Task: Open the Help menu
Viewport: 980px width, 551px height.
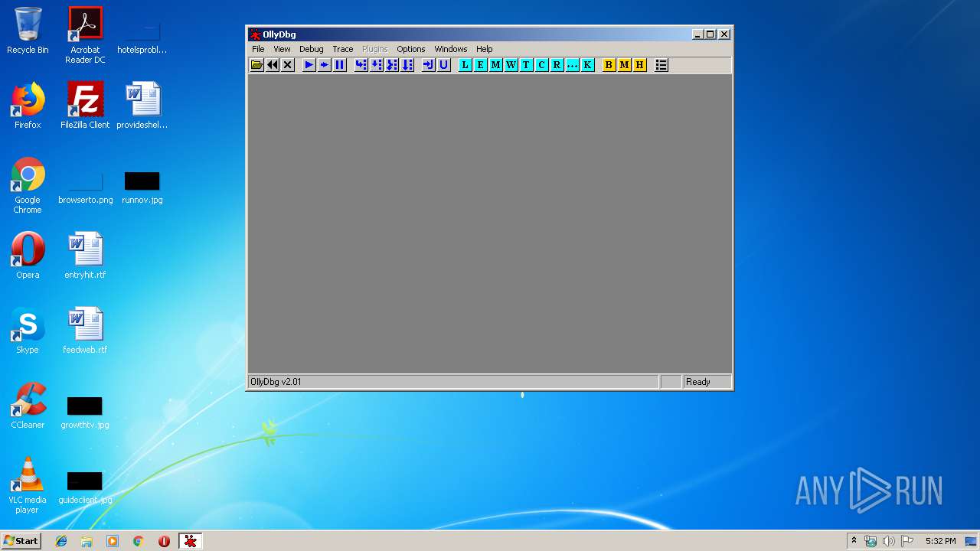Action: pos(485,49)
